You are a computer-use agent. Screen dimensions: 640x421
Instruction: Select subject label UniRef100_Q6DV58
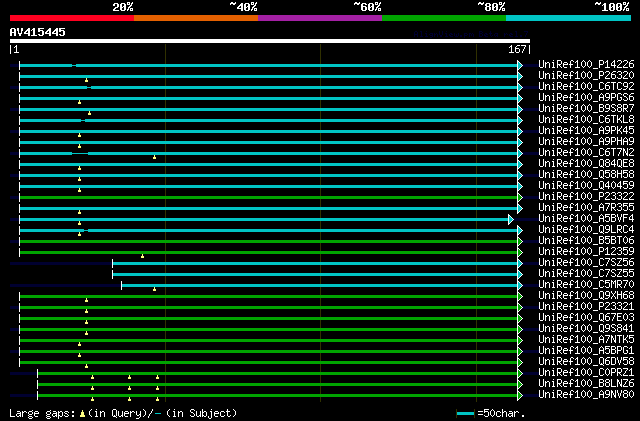(x=586, y=362)
